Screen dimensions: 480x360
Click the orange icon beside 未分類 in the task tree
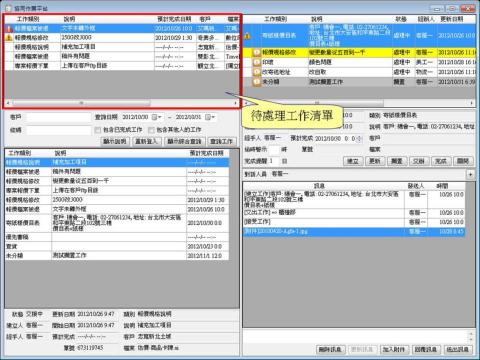coord(257,81)
